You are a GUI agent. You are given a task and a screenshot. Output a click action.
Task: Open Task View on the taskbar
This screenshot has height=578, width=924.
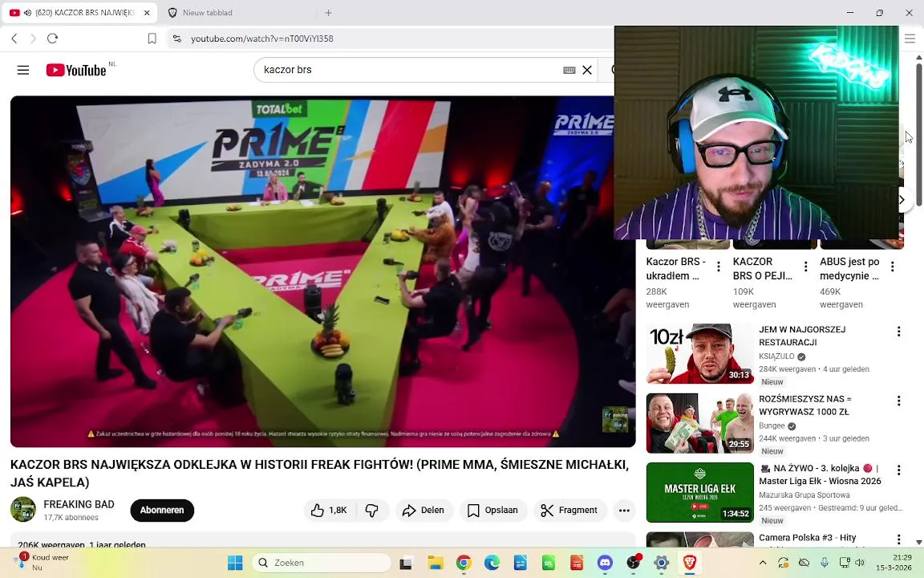coord(405,564)
